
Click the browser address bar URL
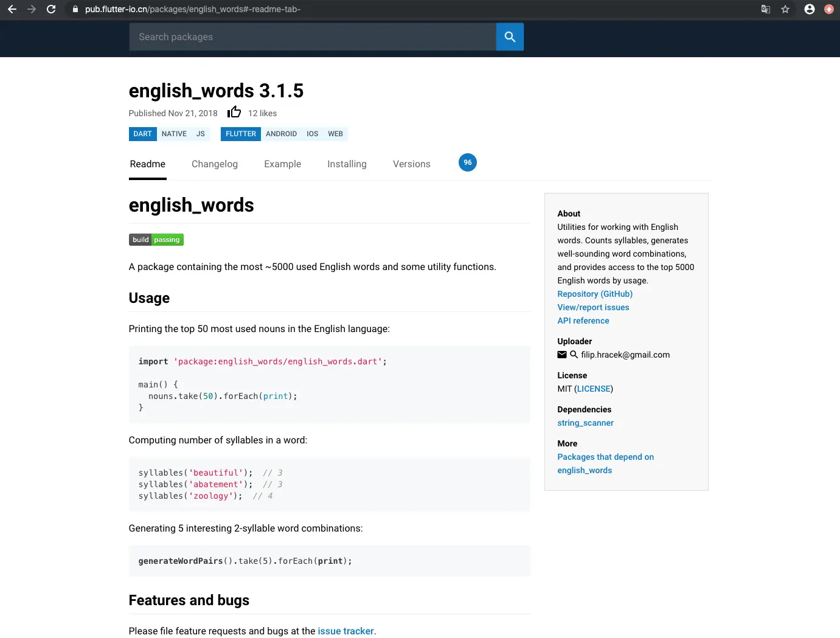[x=193, y=9]
